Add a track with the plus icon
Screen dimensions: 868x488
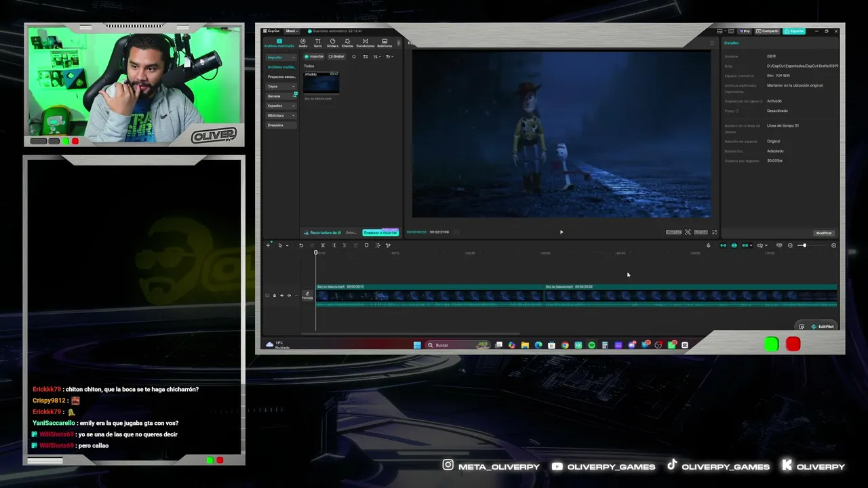[268, 245]
